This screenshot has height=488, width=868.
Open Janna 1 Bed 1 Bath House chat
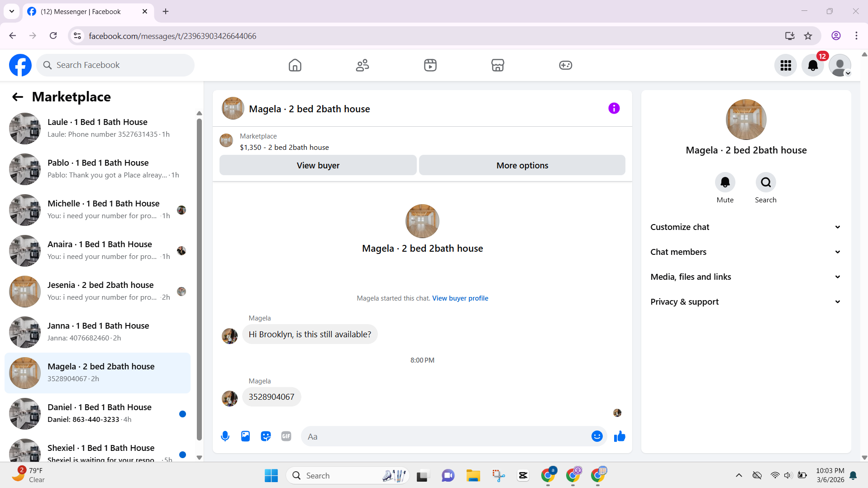point(97,332)
